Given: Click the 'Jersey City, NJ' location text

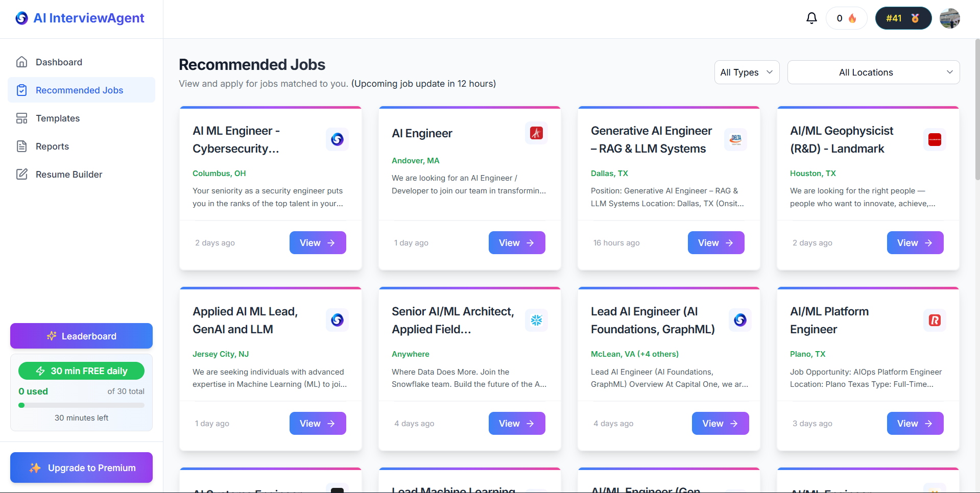Looking at the screenshot, I should pyautogui.click(x=221, y=354).
